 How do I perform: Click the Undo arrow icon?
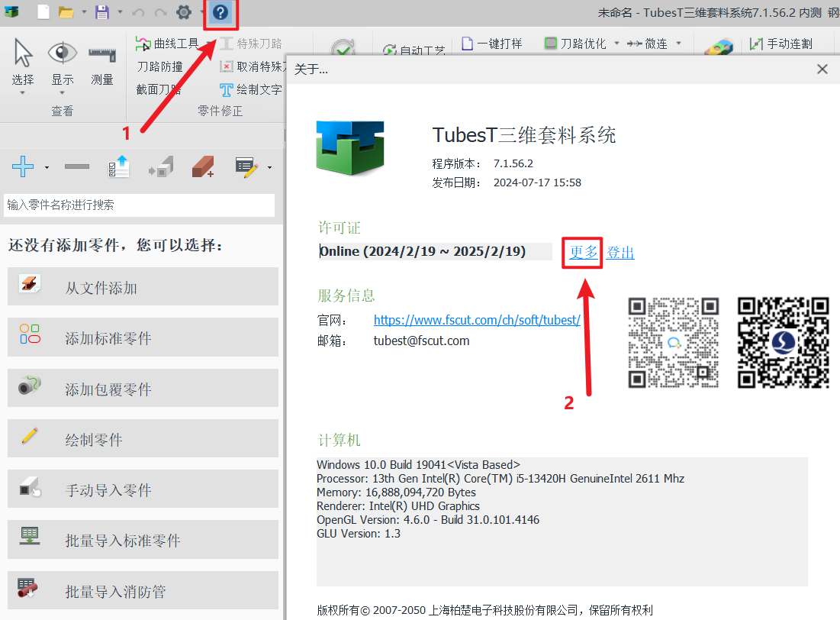click(x=138, y=12)
